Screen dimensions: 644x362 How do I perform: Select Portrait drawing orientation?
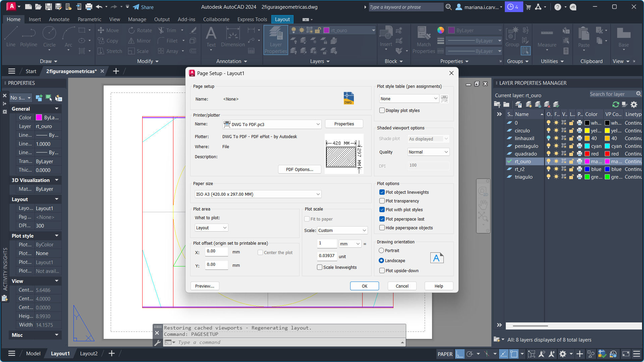pyautogui.click(x=381, y=251)
